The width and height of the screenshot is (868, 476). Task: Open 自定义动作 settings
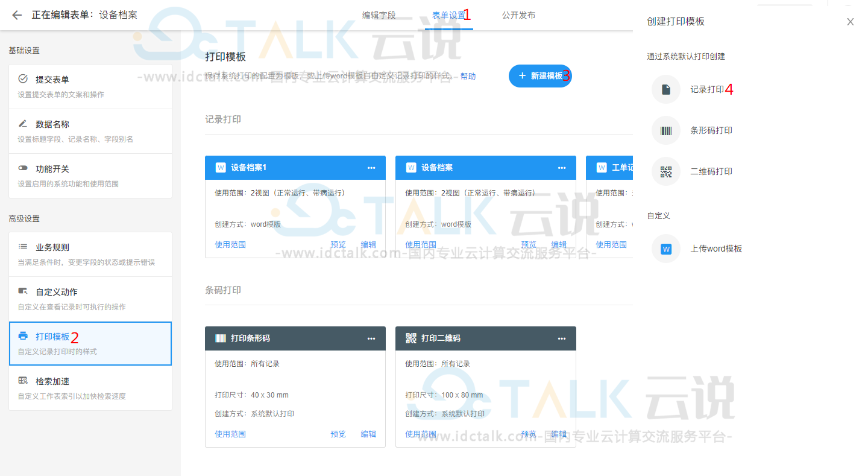coord(90,299)
